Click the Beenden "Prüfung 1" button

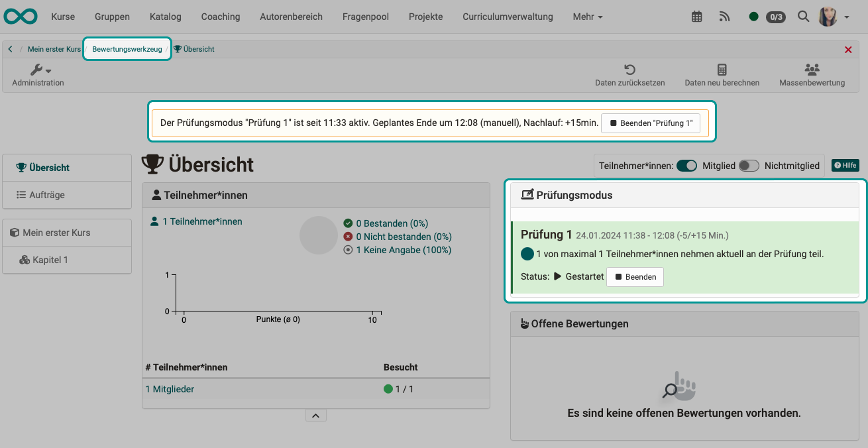click(x=650, y=123)
